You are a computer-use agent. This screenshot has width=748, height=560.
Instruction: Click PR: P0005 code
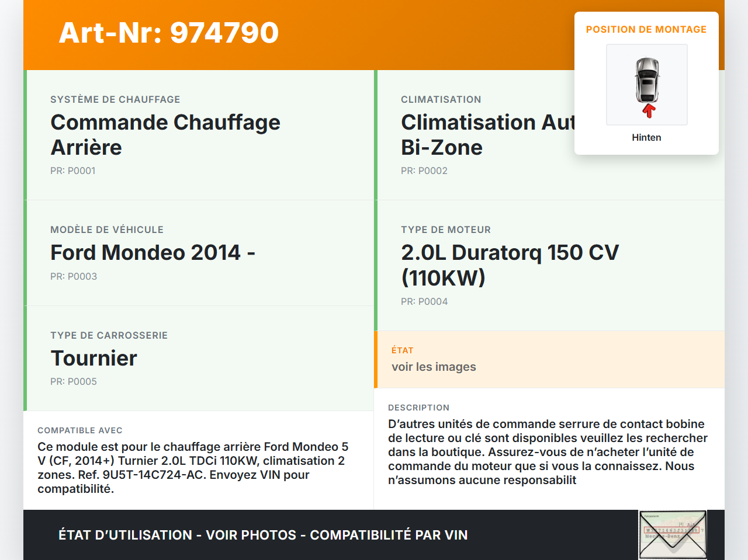pos(74,382)
